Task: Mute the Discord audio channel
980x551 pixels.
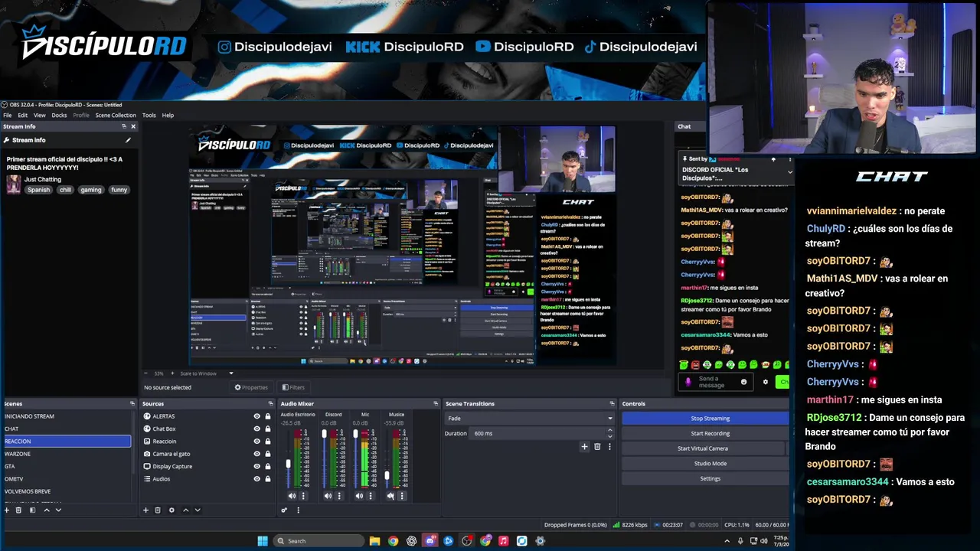Action: (328, 496)
